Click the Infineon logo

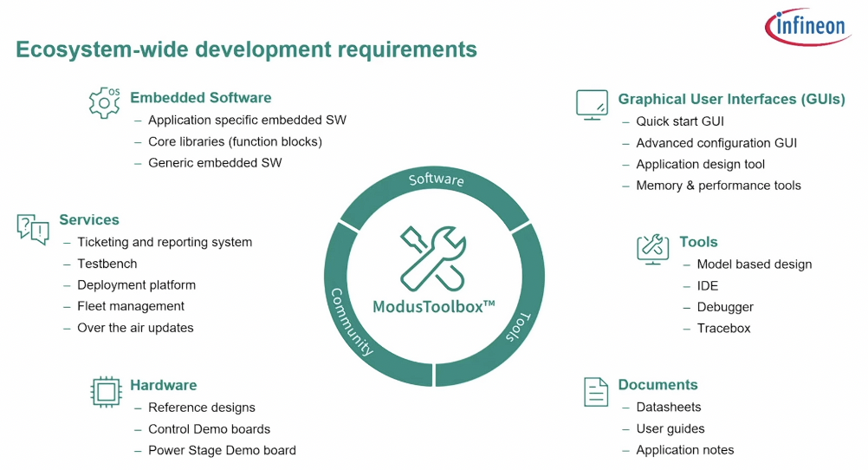pos(807,26)
